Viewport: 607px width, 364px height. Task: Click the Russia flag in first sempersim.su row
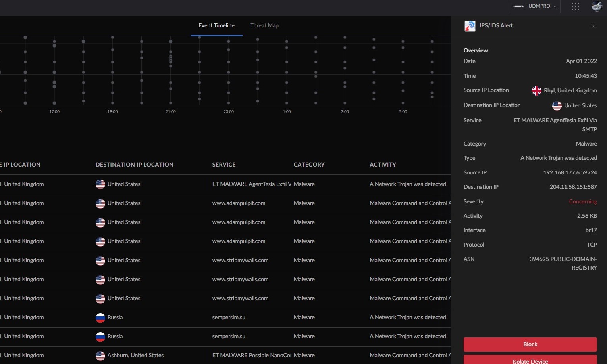[x=100, y=318]
